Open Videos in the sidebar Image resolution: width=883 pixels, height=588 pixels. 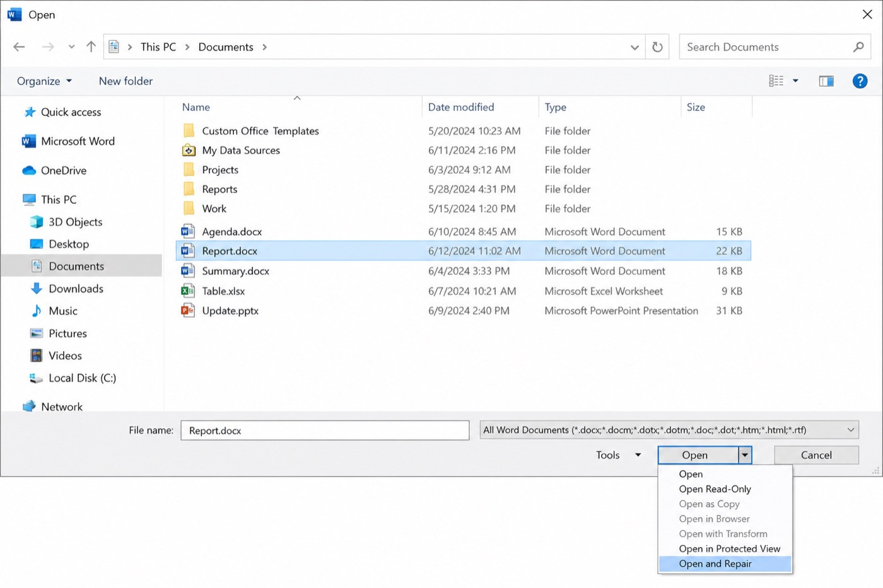click(56, 355)
